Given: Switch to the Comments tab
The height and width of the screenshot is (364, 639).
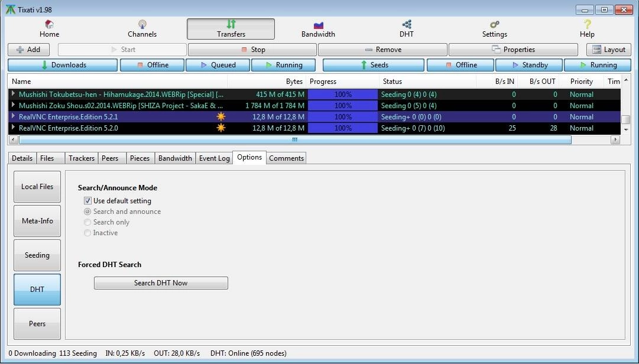Looking at the screenshot, I should (286, 158).
